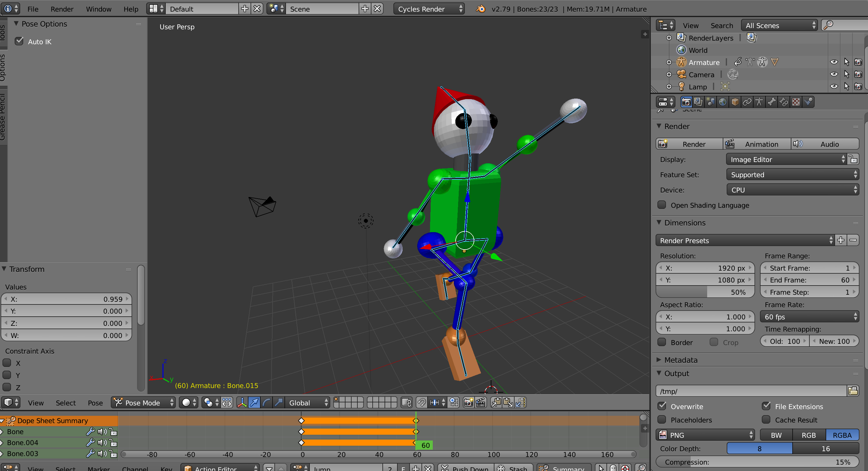Switch to the Grease Pencil shelf tab
Viewport: 868px width, 471px height.
(3, 117)
